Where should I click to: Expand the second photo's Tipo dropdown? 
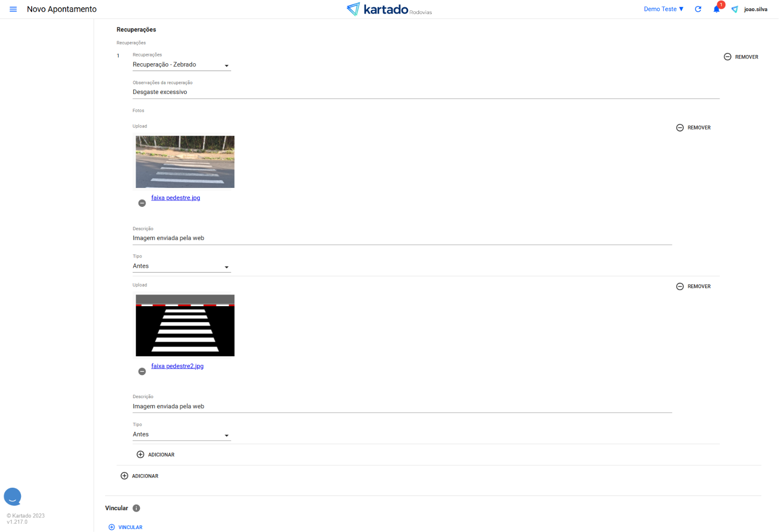point(181,435)
